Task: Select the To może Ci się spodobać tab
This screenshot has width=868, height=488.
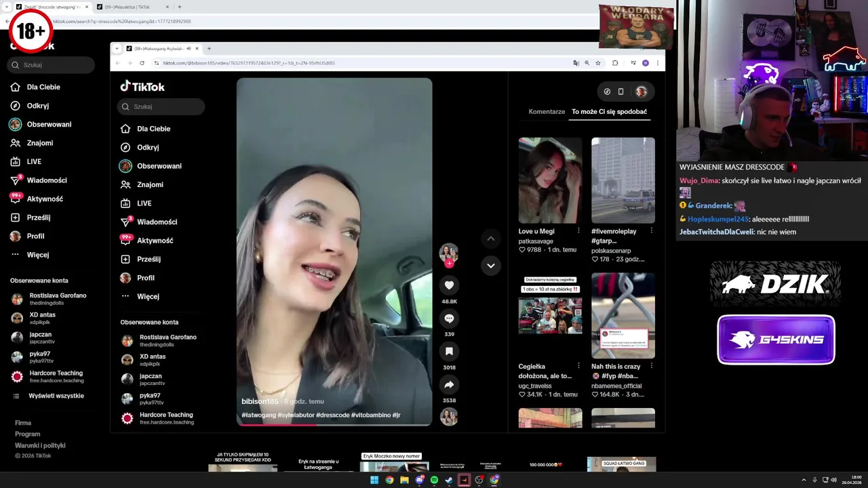Action: point(609,112)
